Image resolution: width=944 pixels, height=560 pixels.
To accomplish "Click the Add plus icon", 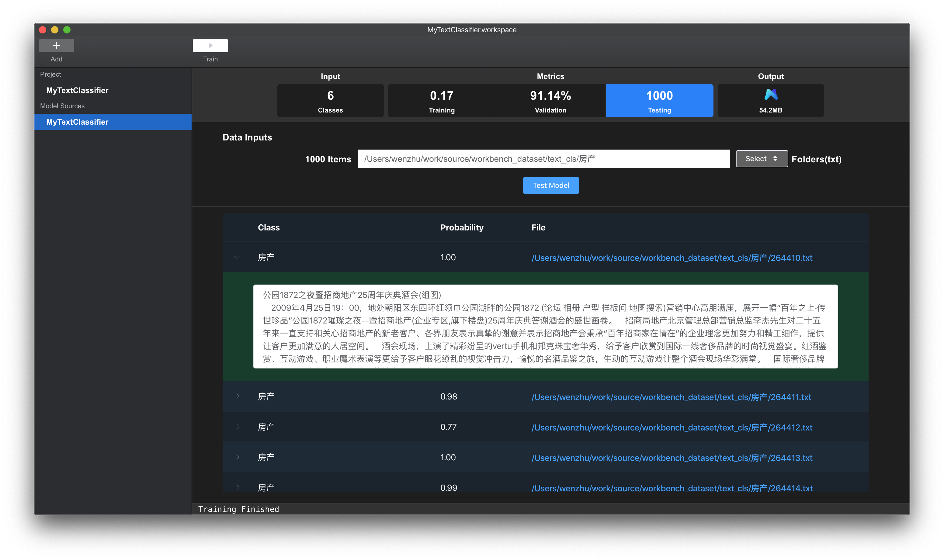I will tap(56, 46).
